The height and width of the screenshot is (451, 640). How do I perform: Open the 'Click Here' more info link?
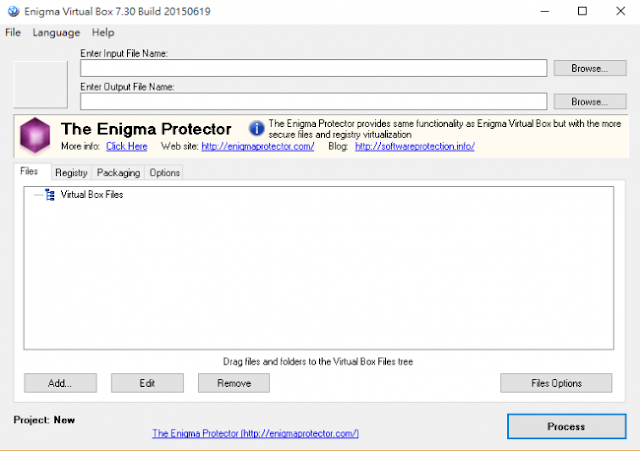[127, 146]
